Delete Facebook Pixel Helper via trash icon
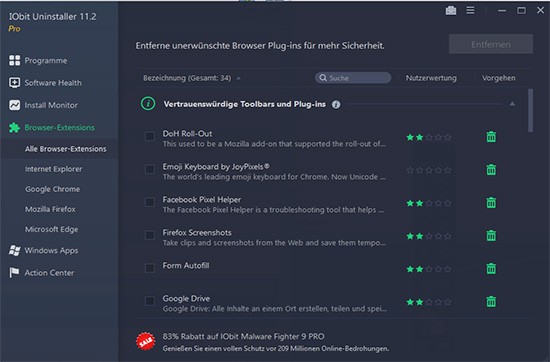The height and width of the screenshot is (362, 550). click(491, 203)
